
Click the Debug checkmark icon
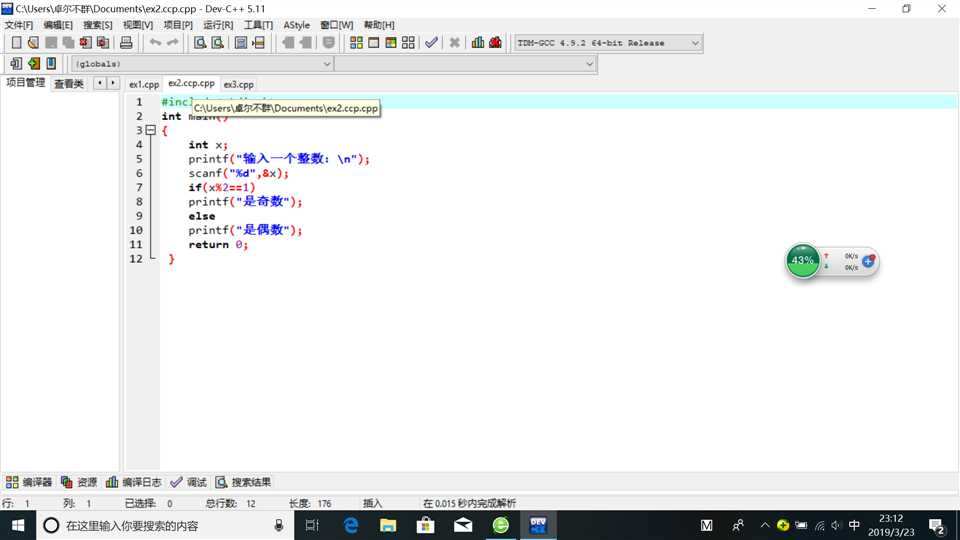coord(431,42)
